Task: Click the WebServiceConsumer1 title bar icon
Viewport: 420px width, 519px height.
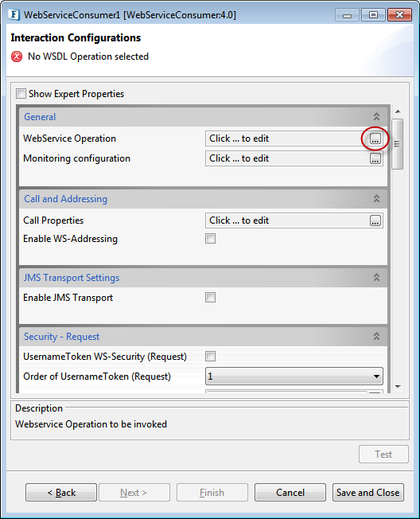Action: click(x=14, y=15)
